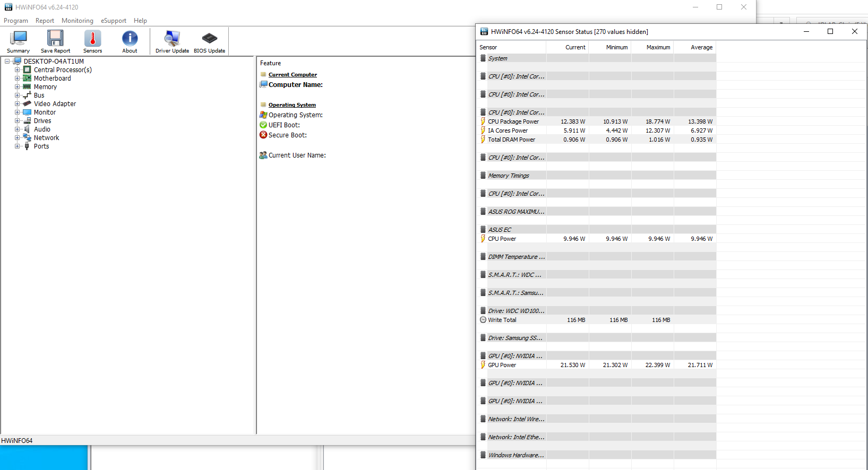Click the Total DRAM Power lightning icon
Screen dimensions: 868x470
[483, 140]
